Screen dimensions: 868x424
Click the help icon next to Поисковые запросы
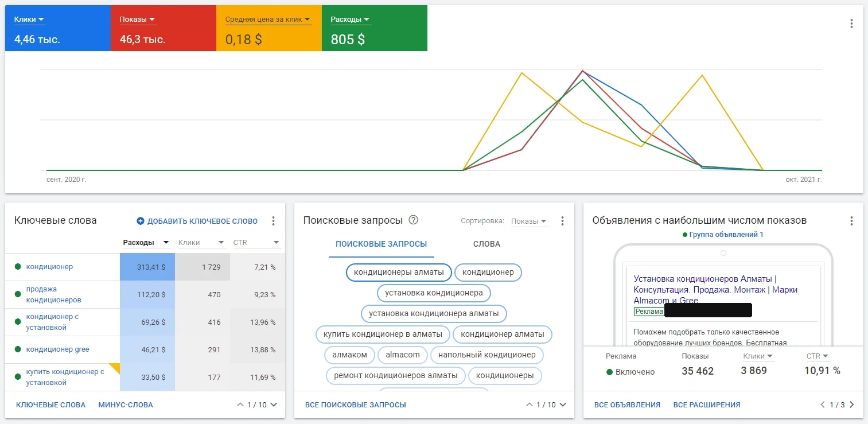pyautogui.click(x=413, y=220)
